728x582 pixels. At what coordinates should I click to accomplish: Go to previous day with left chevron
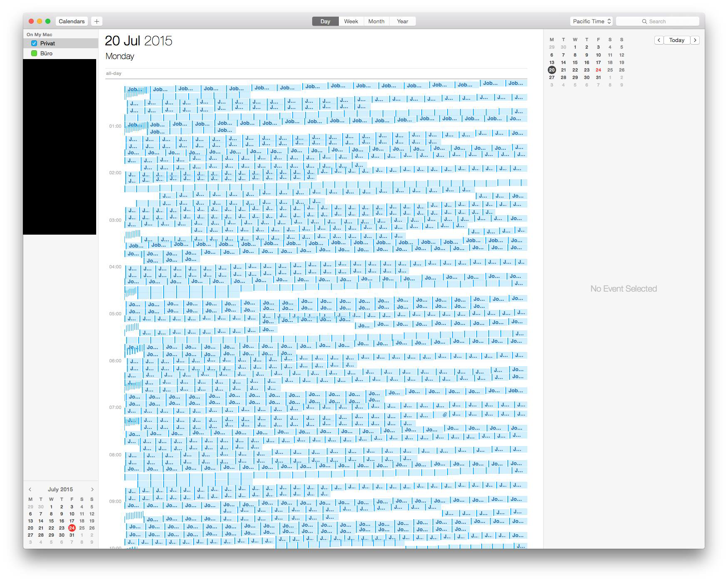658,40
